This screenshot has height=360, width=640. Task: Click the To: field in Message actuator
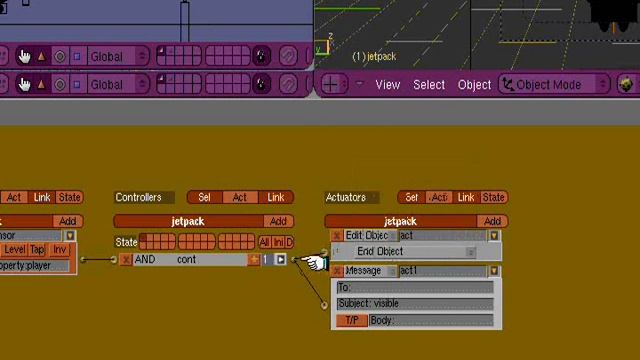pos(415,288)
